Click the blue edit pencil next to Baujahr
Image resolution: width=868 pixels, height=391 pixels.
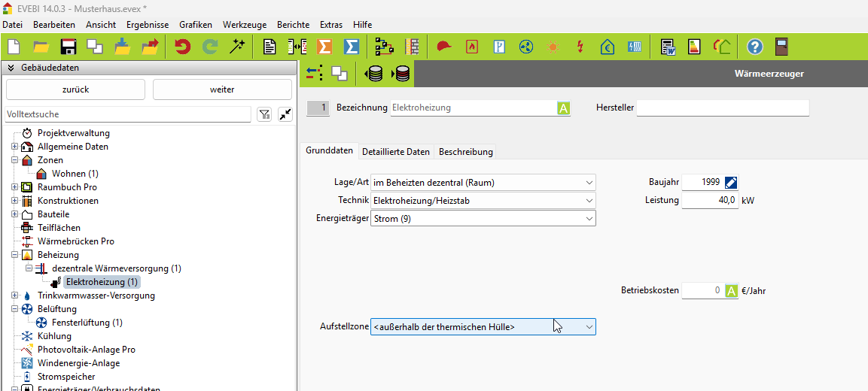[x=731, y=183]
